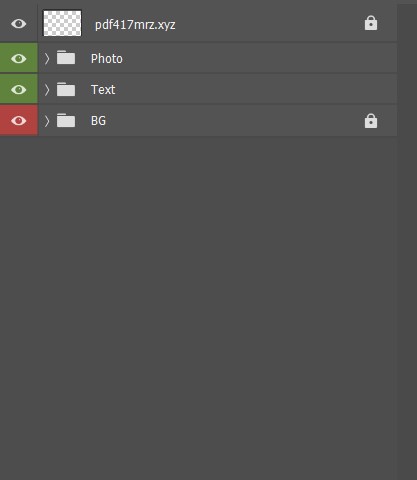
Task: Toggle the red-labeled BG group visibility
Action: 18,120
